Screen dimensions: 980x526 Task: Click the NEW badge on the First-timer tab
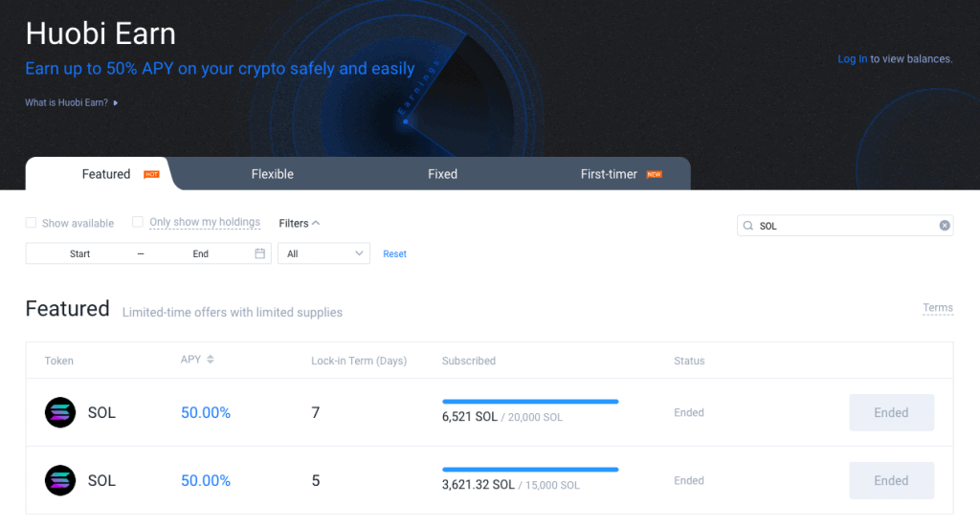[x=654, y=174]
